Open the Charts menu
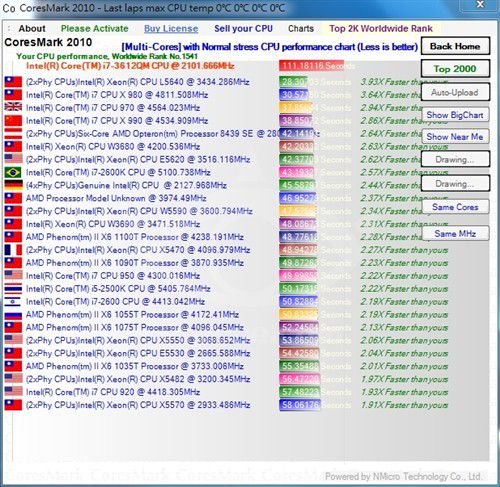Viewport: 500px width, 487px height. [x=301, y=29]
